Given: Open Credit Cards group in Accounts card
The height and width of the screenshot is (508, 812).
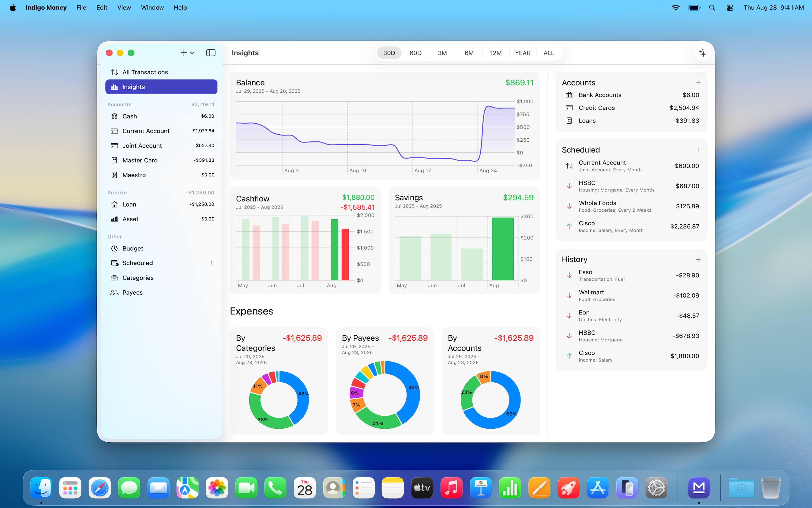Looking at the screenshot, I should pos(631,108).
